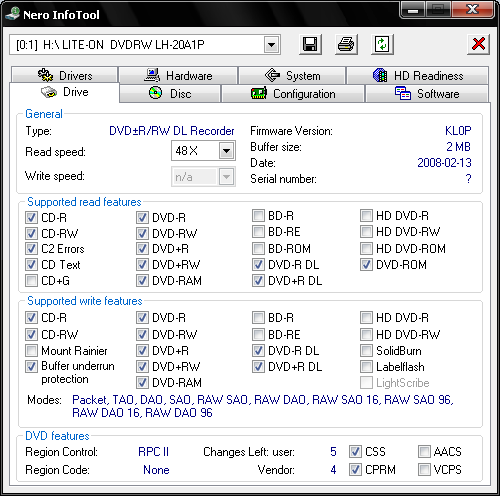Check BD-RE write checkbox
The width and height of the screenshot is (500, 496).
pos(258,334)
